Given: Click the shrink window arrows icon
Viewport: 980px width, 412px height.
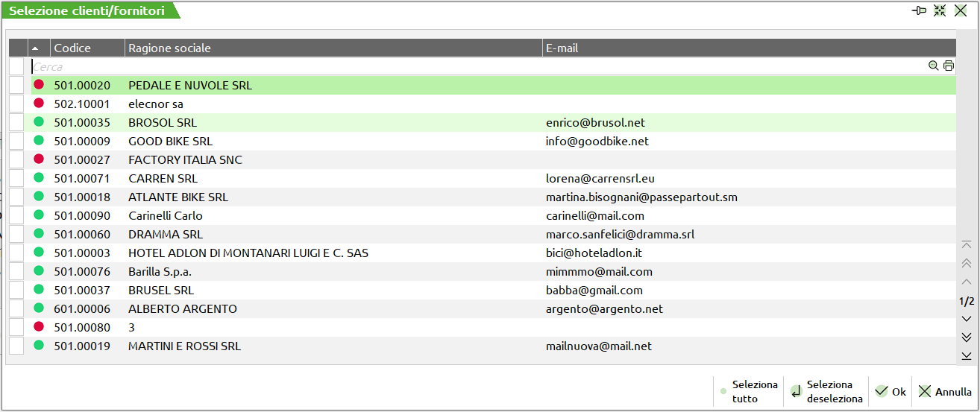Looking at the screenshot, I should coord(940,10).
